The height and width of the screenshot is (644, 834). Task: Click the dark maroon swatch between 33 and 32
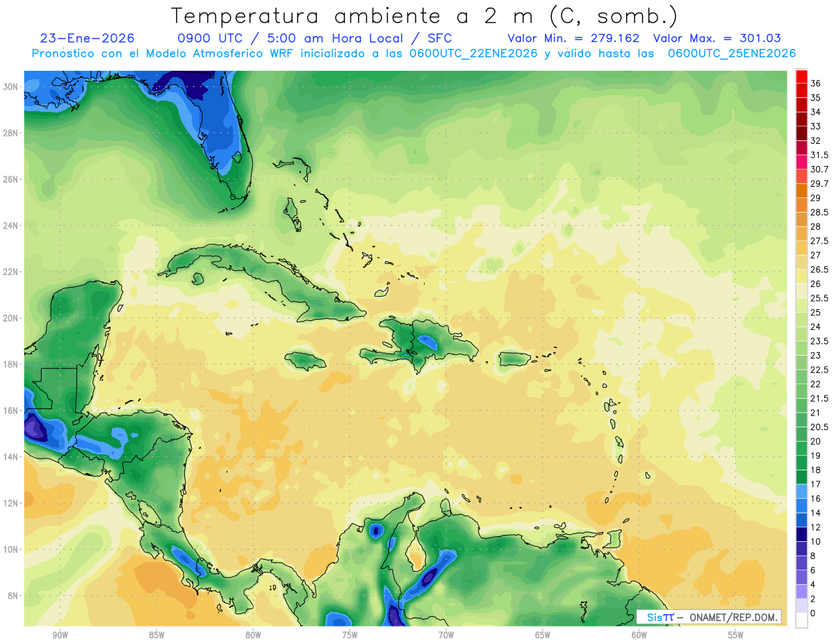point(801,134)
